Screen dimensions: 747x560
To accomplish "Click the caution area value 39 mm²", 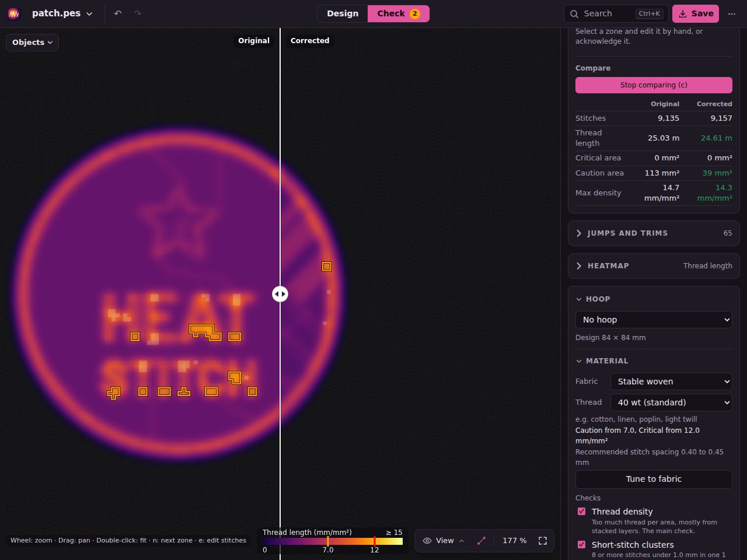I will tap(717, 173).
